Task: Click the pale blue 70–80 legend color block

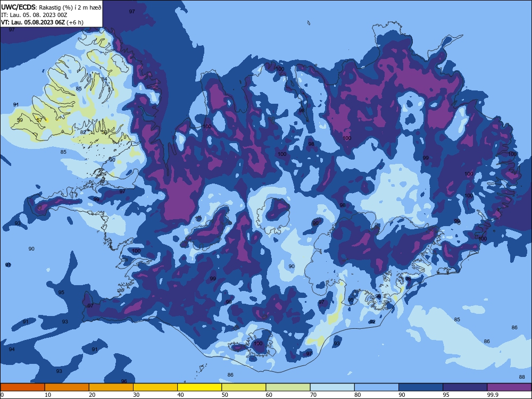Action: (x=332, y=387)
